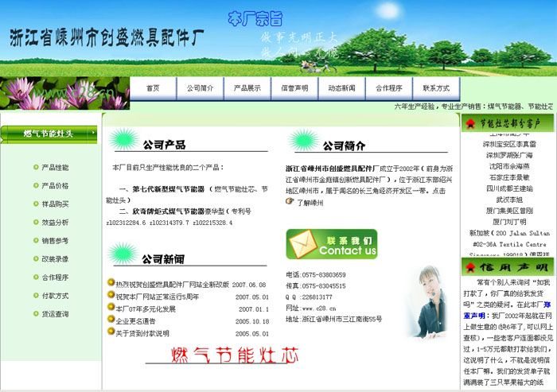This screenshot has width=557, height=392.
Task: Click the bullet icon next to 热烈祝贺 news item
Action: (x=111, y=283)
